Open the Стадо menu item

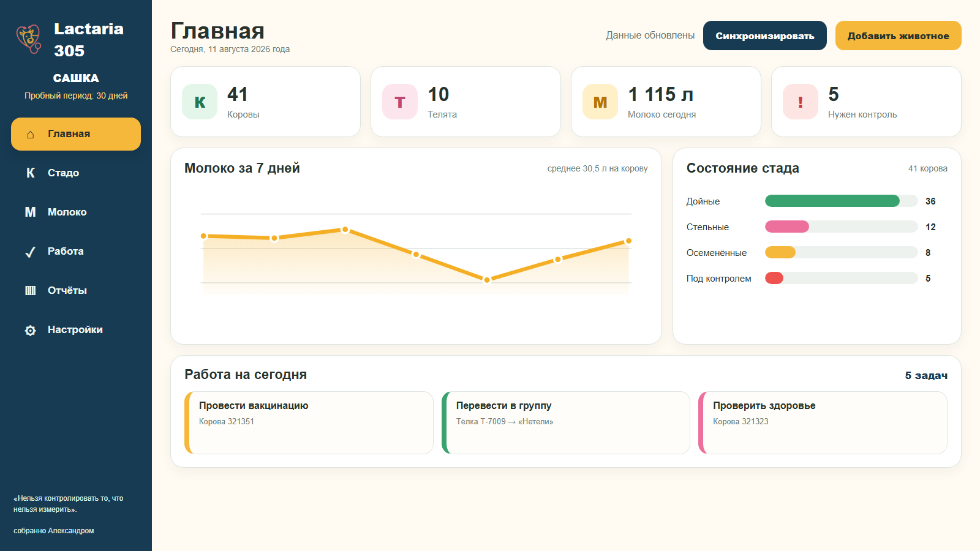76,173
